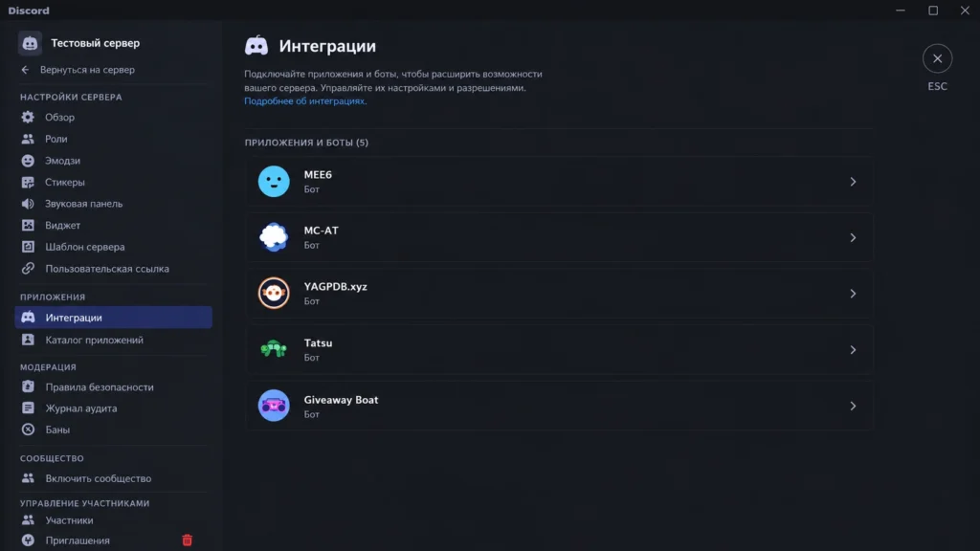Click the people icon beside Роли
This screenshot has height=551, width=980.
[x=28, y=139]
